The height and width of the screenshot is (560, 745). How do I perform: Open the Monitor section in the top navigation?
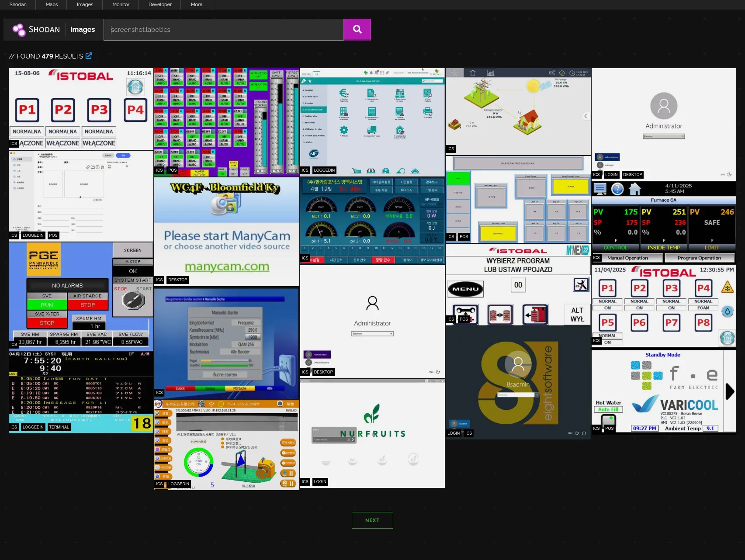tap(121, 4)
